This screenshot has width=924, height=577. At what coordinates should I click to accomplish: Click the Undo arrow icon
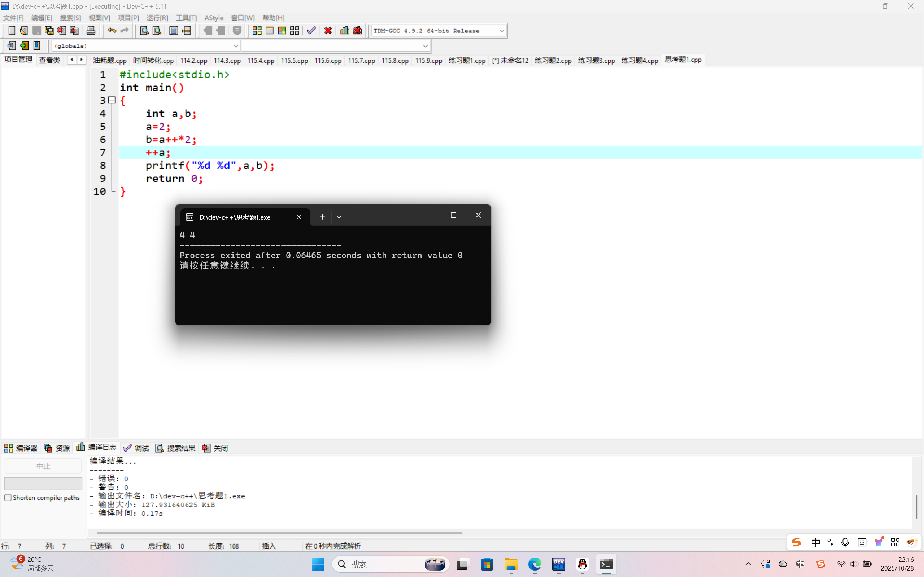click(x=112, y=31)
